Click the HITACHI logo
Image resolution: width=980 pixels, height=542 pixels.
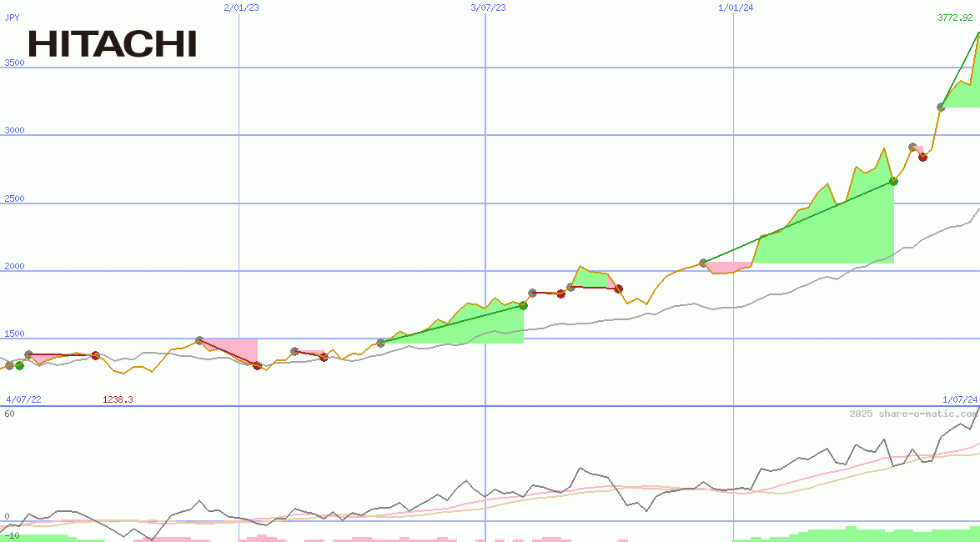(x=113, y=43)
